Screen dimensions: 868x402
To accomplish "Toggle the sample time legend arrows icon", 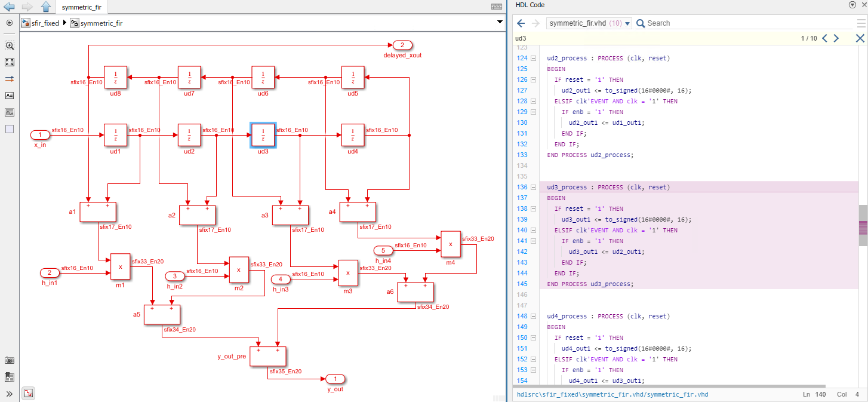I will click(10, 79).
